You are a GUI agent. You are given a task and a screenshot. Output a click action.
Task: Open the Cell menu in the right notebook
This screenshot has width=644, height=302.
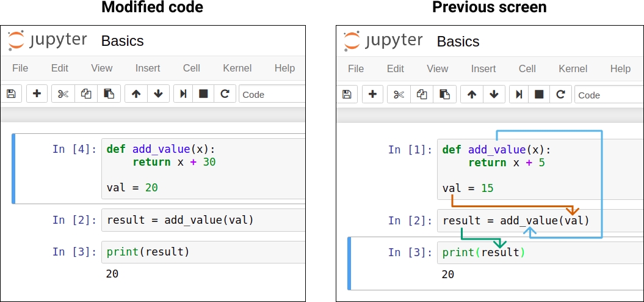click(x=527, y=68)
